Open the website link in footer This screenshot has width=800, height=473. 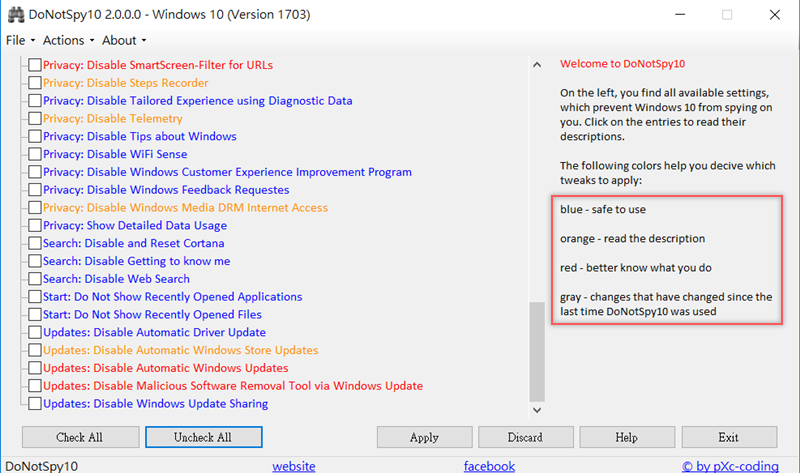tap(294, 466)
